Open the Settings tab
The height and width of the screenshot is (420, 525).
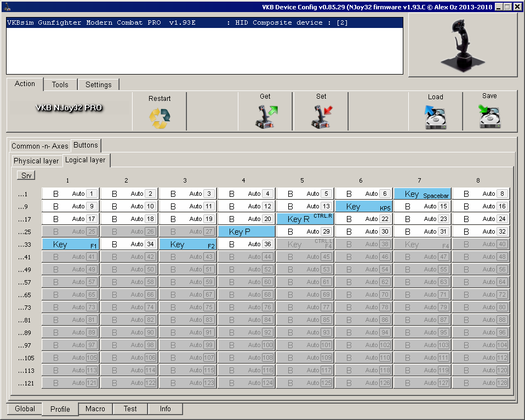click(x=98, y=84)
